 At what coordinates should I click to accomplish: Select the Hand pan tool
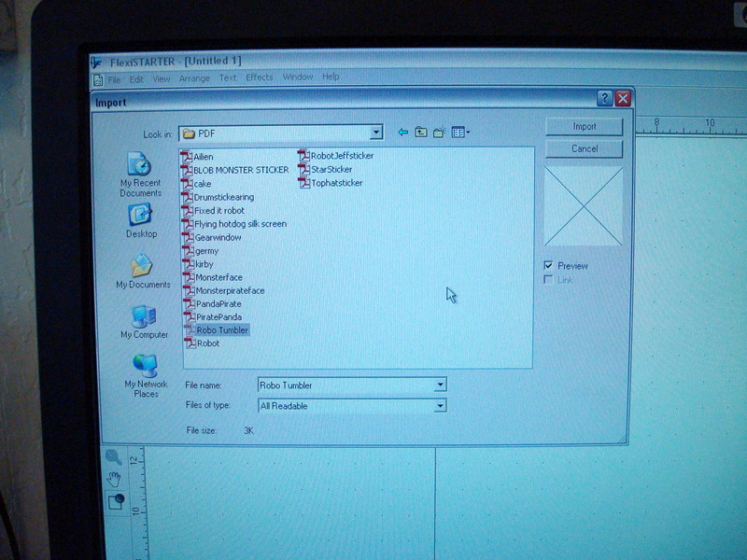click(114, 479)
